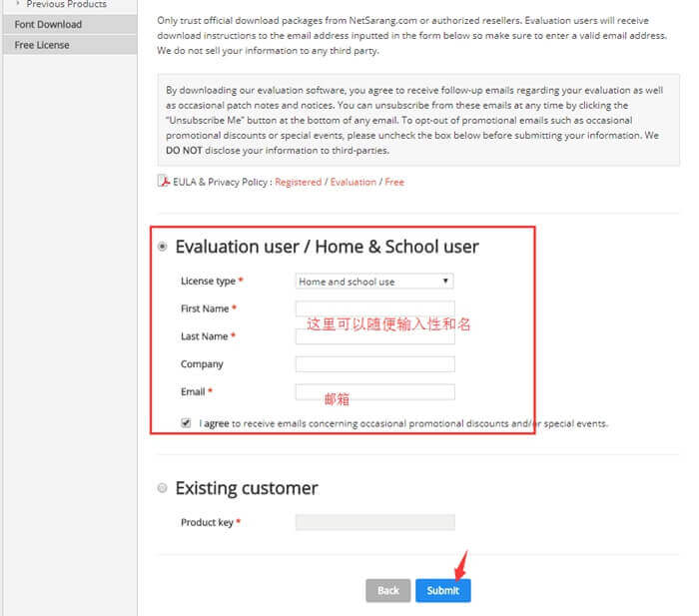Open the Free EULA link
699x616 pixels.
click(x=394, y=182)
